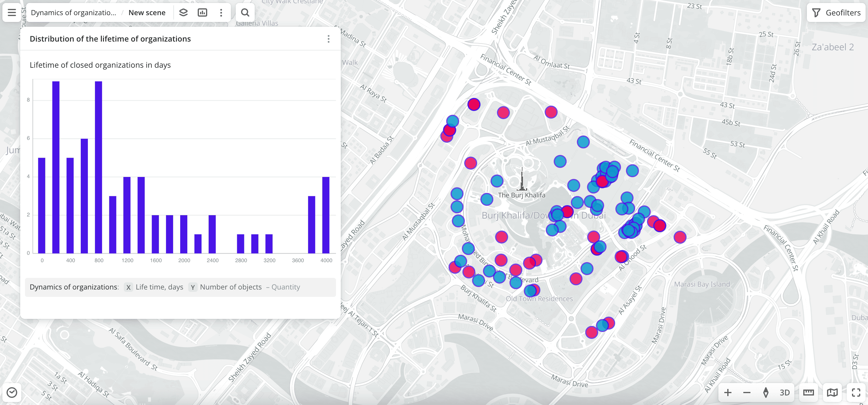Toggle 3D map view
The width and height of the screenshot is (868, 405).
[x=785, y=392]
